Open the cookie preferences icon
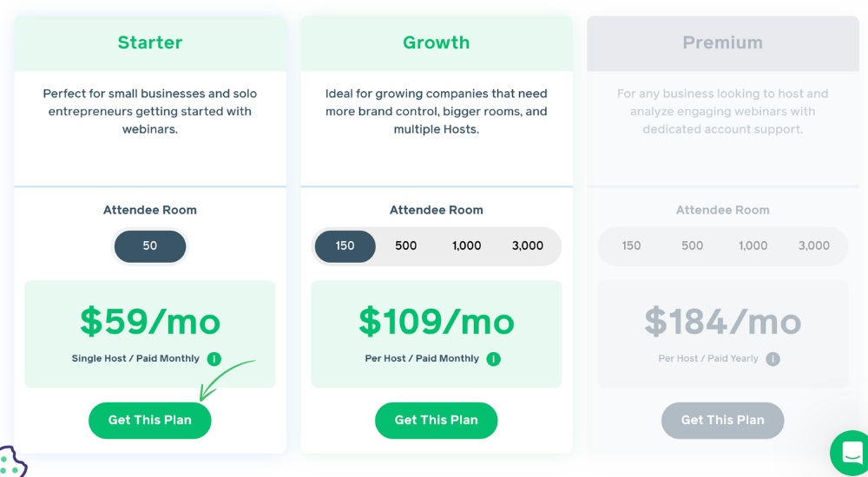 tap(12, 461)
